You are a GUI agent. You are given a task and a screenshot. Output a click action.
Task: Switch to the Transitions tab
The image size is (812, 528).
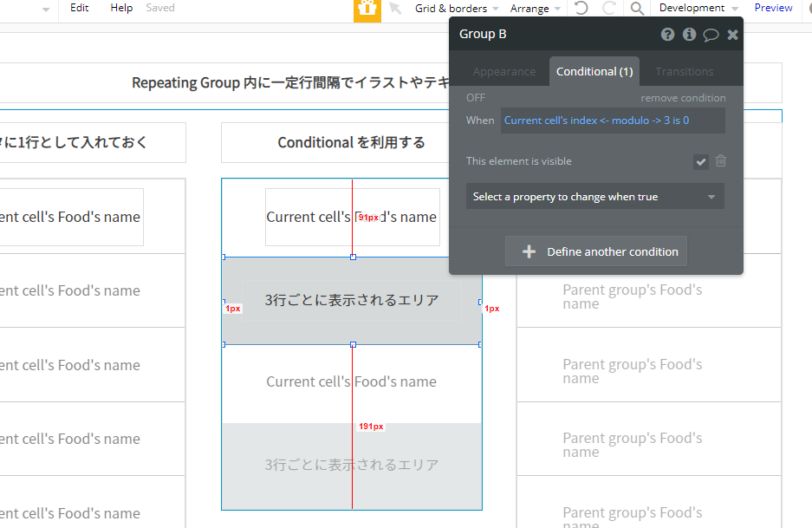(x=684, y=71)
